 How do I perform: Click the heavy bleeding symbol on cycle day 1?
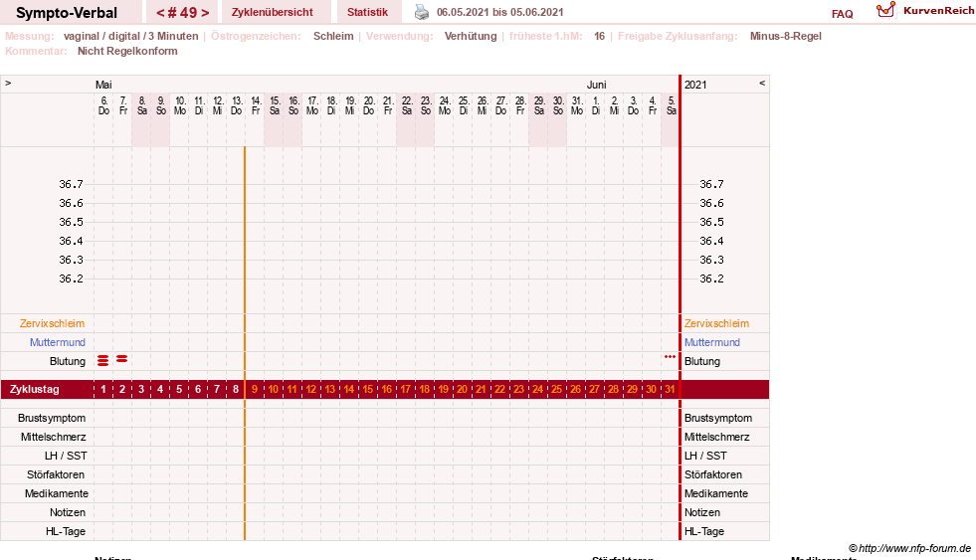click(103, 360)
